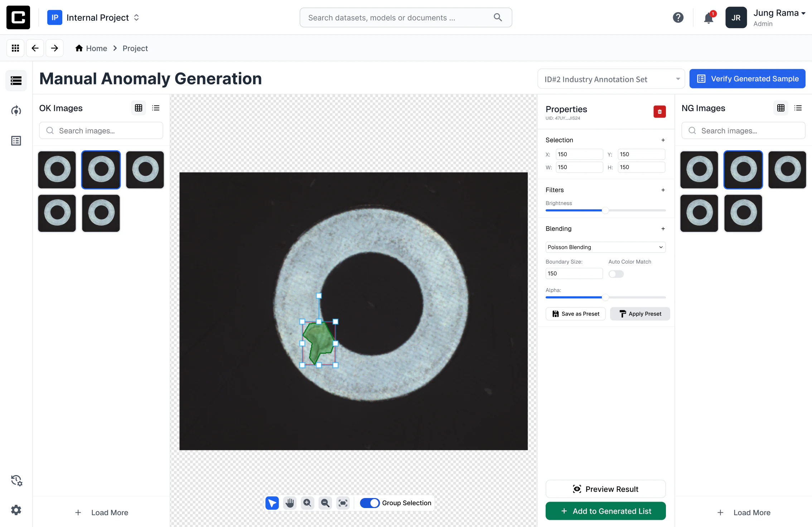Click the Home icon in breadcrumb
812x527 pixels.
coord(79,48)
